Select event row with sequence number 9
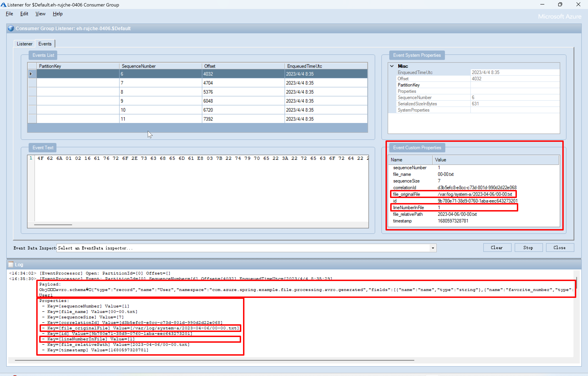This screenshot has width=588, height=376. pyautogui.click(x=161, y=101)
